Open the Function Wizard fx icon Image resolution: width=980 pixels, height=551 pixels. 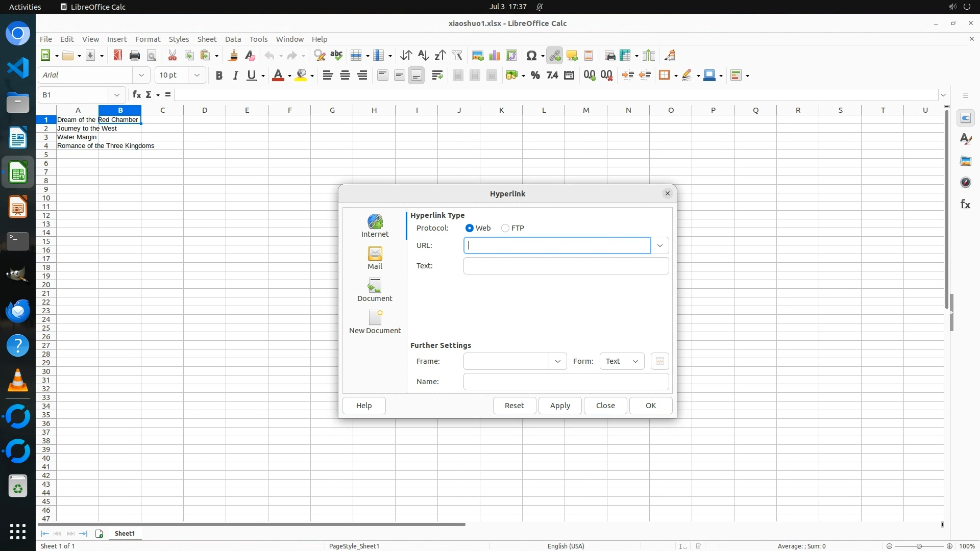pos(136,95)
